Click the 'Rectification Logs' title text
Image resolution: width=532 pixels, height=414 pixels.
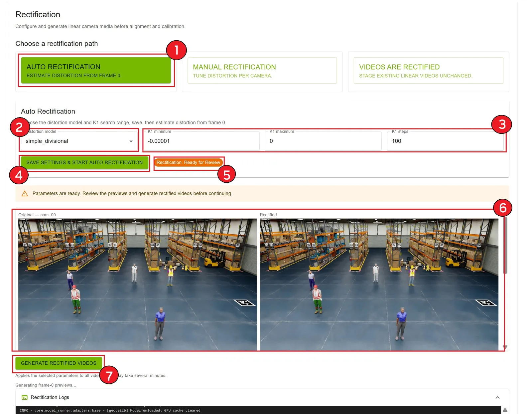point(50,397)
